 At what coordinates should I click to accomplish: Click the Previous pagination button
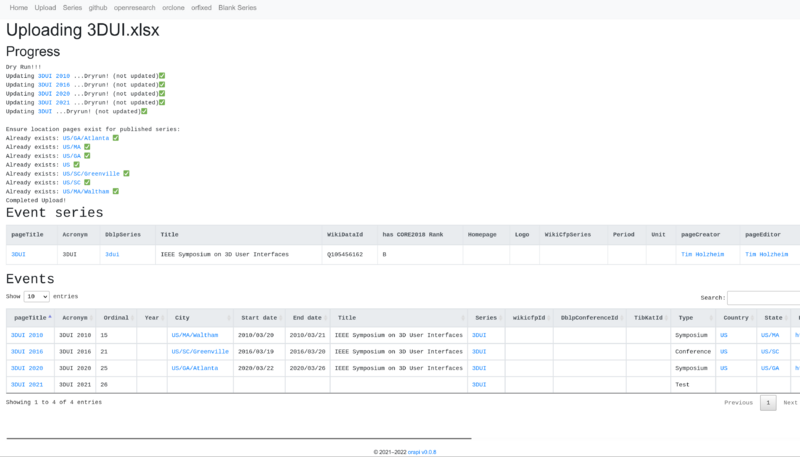tap(738, 403)
